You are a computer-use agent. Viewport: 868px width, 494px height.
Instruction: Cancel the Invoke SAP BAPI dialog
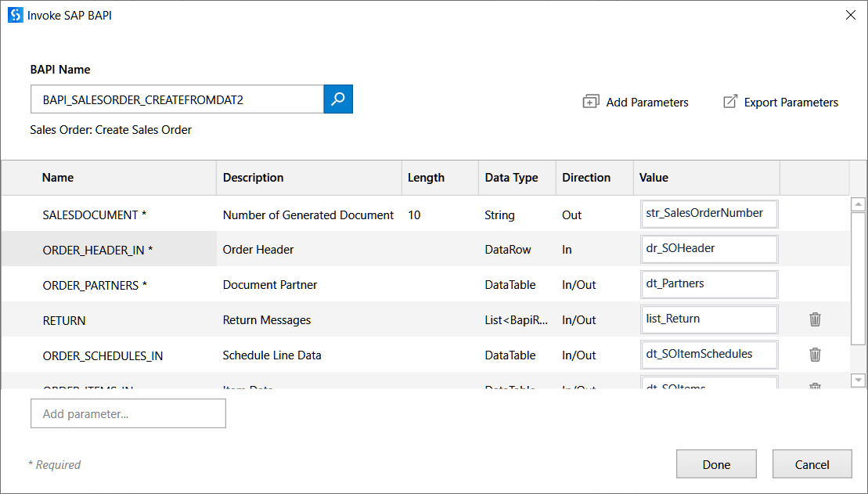coord(812,464)
